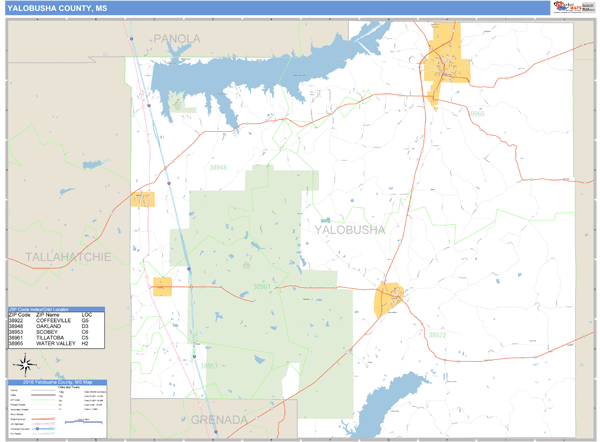
Task: Click the PANOLA county label
Action: click(177, 38)
